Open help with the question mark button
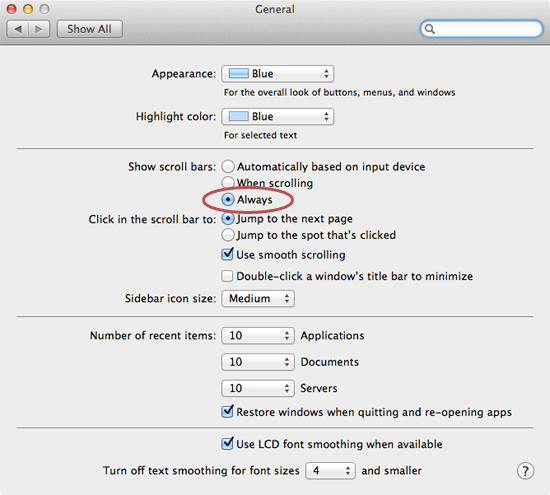 [x=525, y=471]
